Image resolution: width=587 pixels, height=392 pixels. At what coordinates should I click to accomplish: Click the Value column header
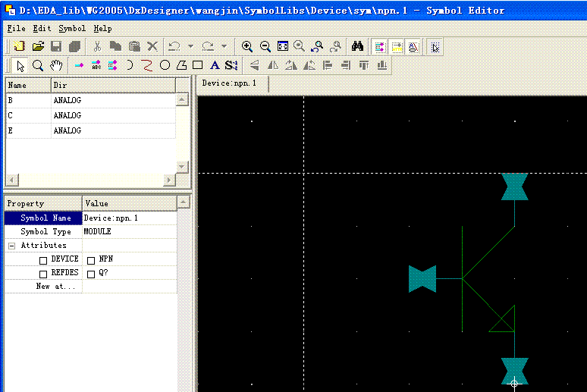pos(130,203)
